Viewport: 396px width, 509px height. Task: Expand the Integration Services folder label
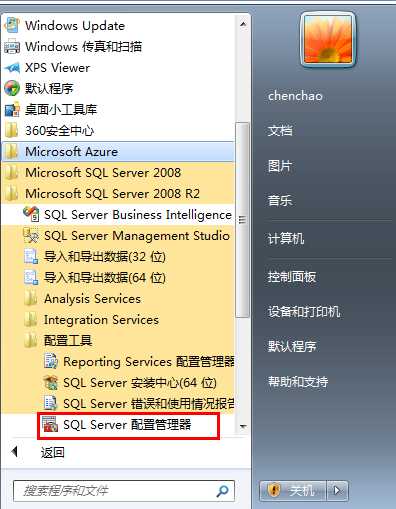101,320
